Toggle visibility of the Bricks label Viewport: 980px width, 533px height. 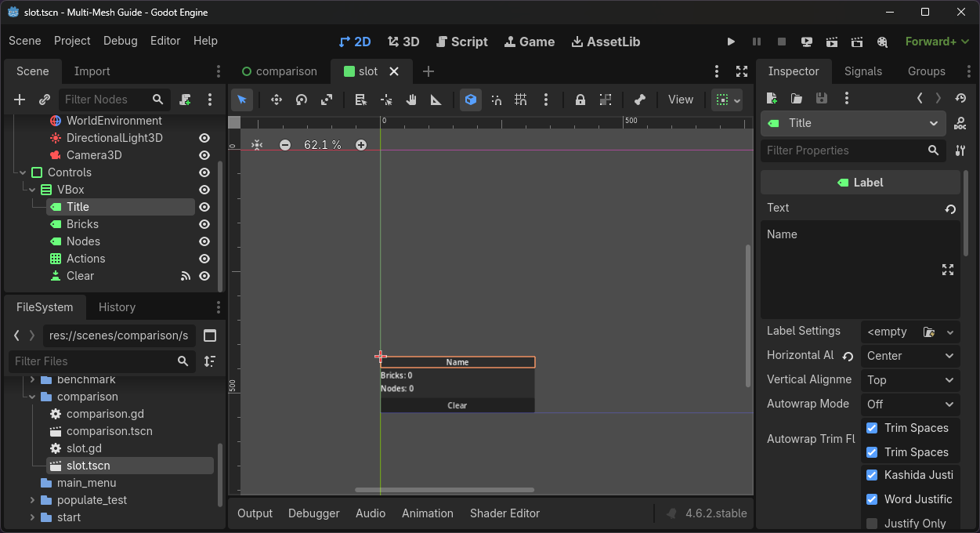[204, 224]
